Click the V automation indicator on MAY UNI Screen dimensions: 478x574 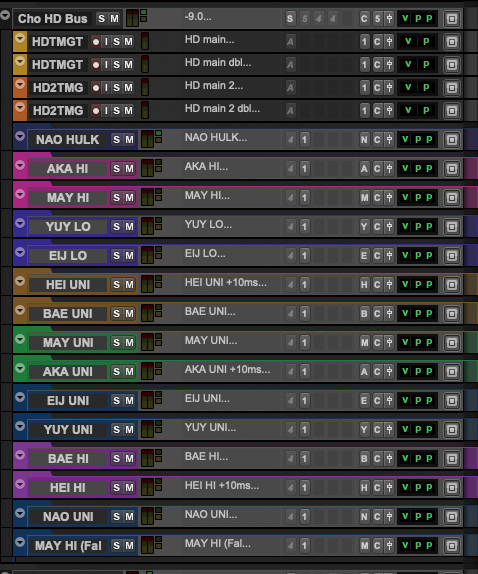(x=405, y=342)
